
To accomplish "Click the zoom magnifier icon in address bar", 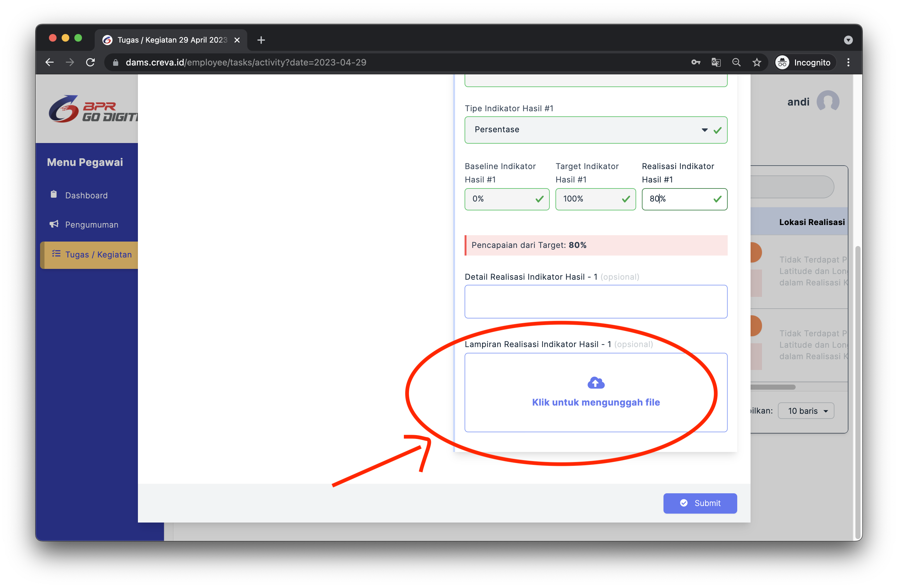I will coord(736,62).
